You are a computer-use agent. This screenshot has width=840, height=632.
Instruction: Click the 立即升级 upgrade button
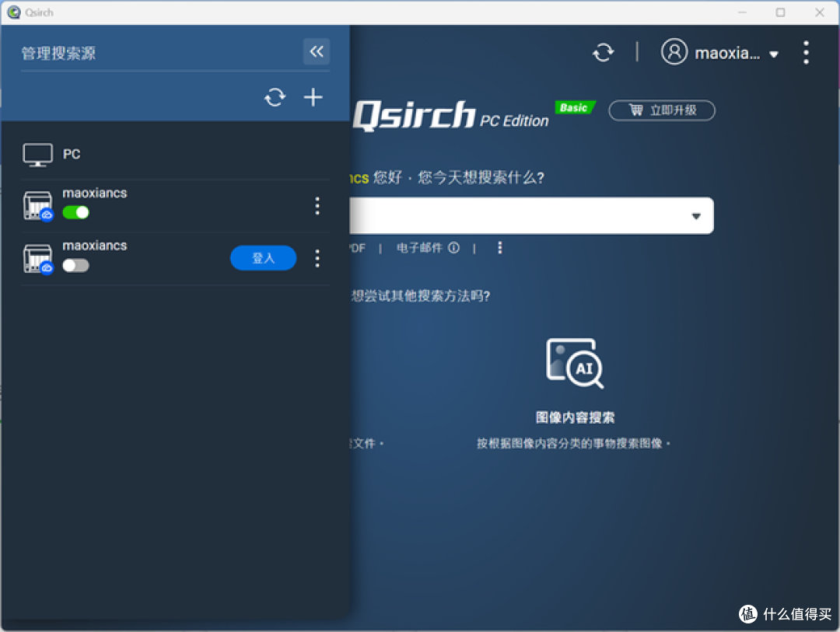[662, 110]
